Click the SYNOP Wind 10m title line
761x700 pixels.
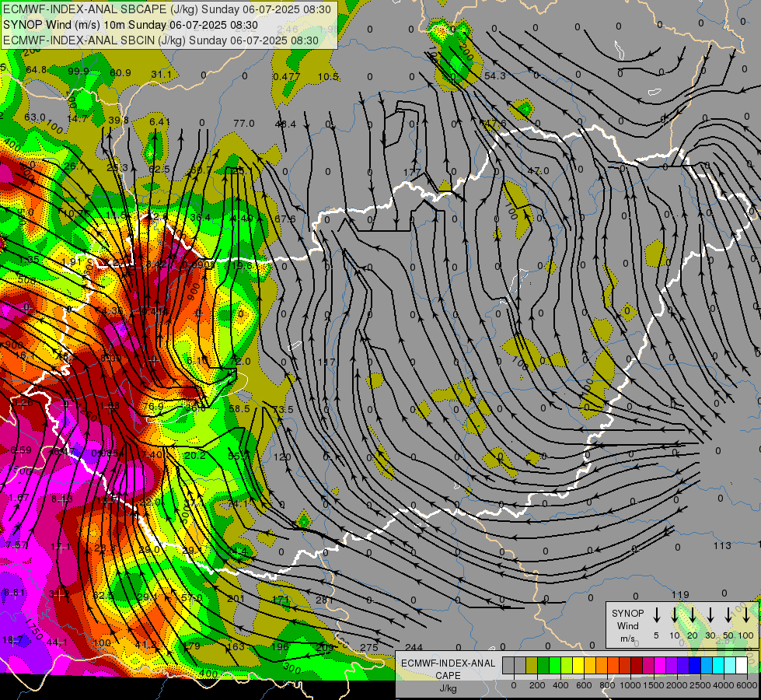(130, 25)
